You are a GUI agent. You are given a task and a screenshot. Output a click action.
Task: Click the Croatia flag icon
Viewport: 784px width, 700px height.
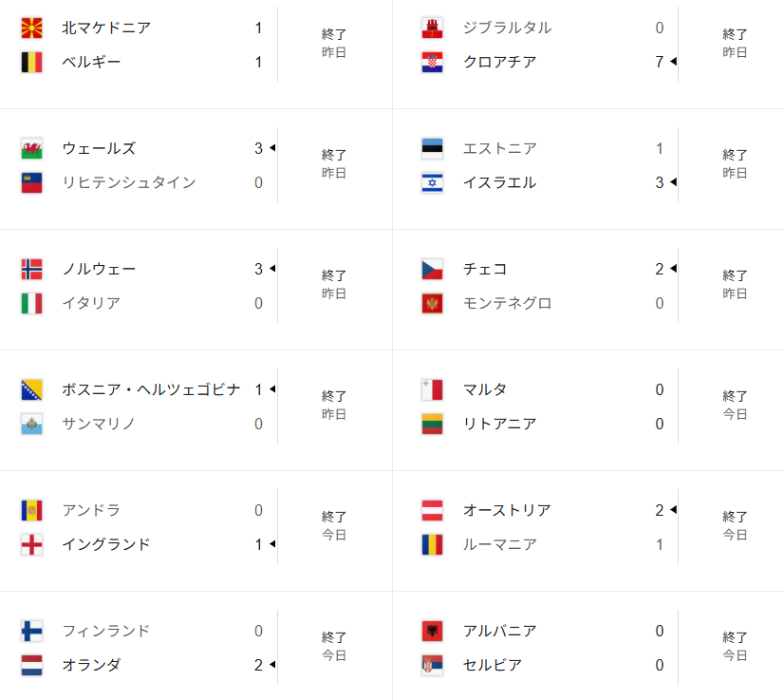point(433,63)
